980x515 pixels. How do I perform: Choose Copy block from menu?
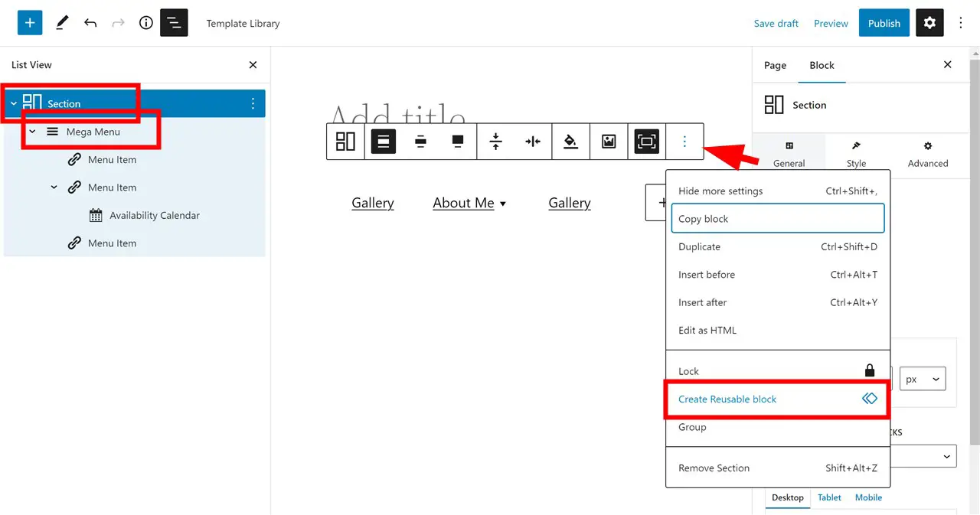778,218
